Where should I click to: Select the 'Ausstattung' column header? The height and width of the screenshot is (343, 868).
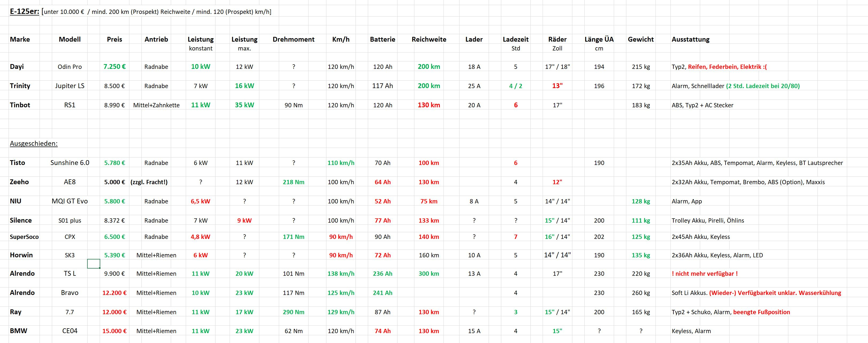point(690,40)
